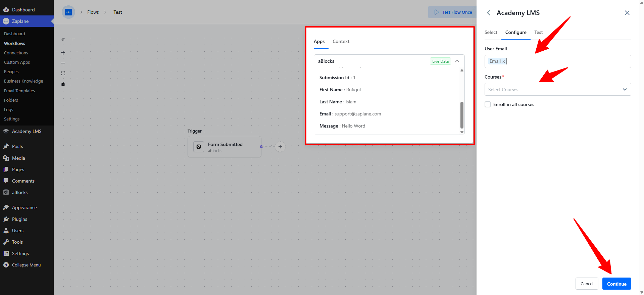Open the Configure tab

516,32
